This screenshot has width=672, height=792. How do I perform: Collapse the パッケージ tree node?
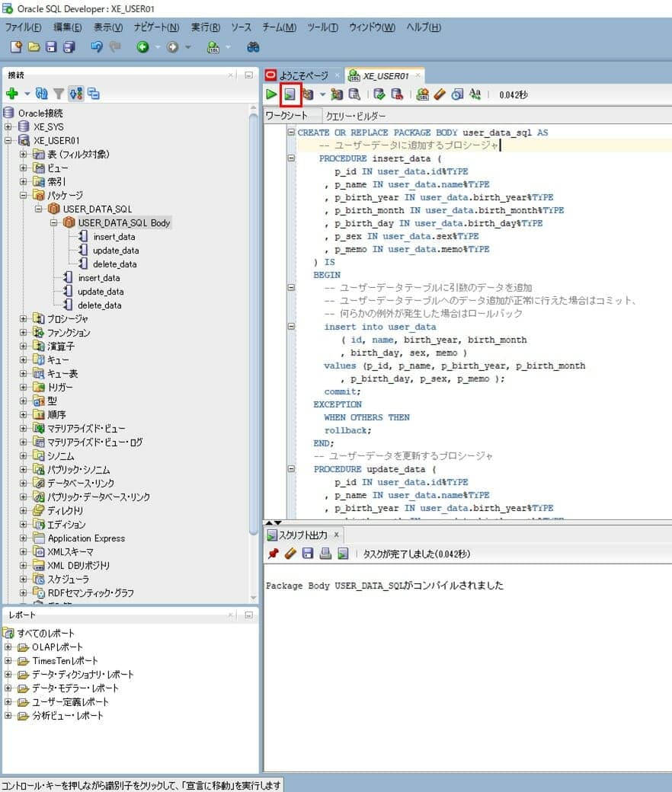[x=24, y=195]
